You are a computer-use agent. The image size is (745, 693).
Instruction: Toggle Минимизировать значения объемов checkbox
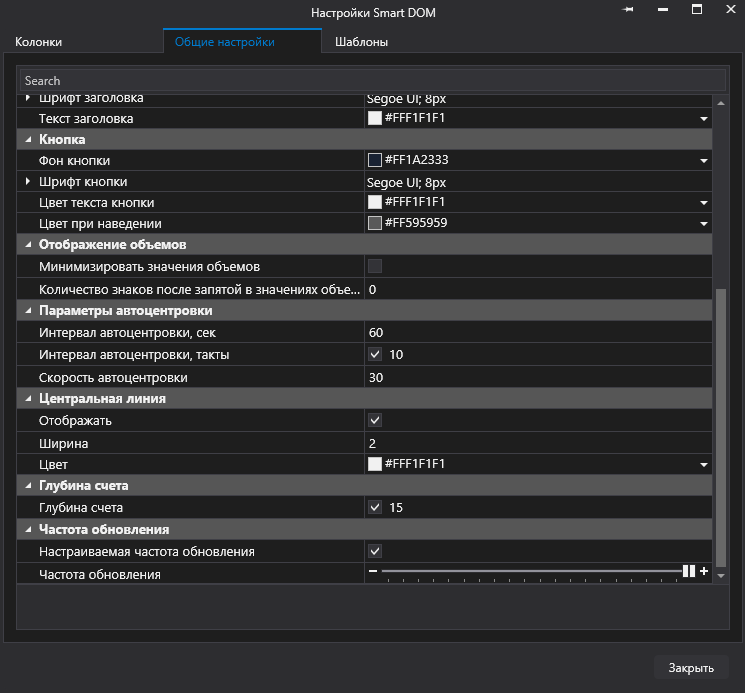375,266
